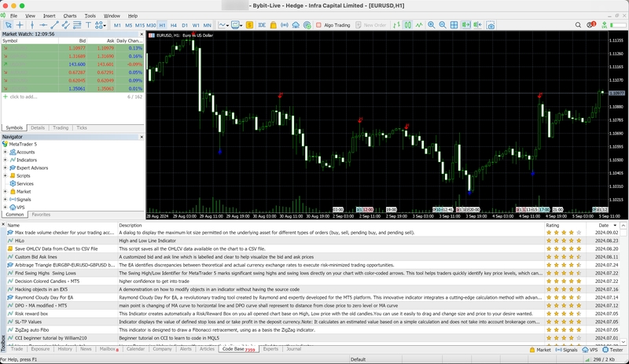Take a chart screenshot
Screen dimensions: 629x364
pos(491,25)
